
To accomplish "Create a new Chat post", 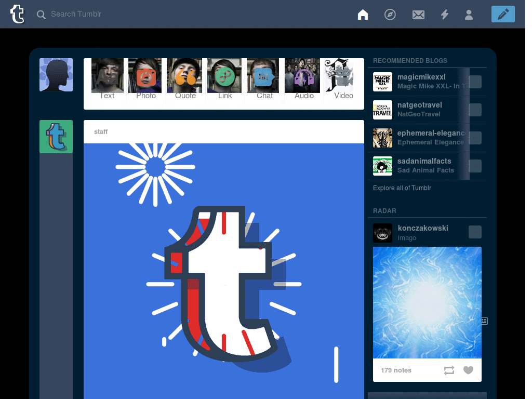I will [x=264, y=79].
